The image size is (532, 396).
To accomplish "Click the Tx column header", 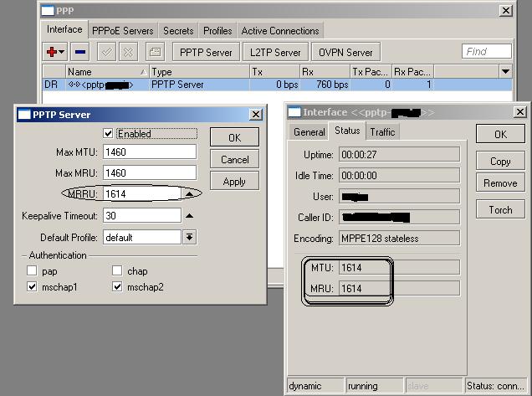I will pyautogui.click(x=275, y=72).
